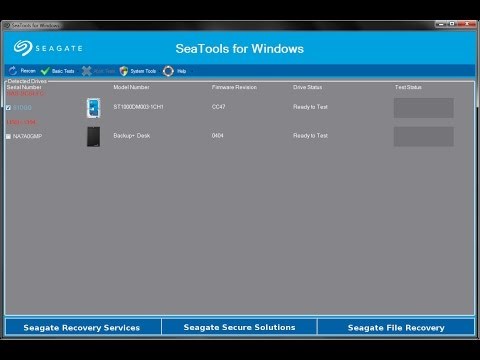Click the Model Number column header

click(131, 87)
